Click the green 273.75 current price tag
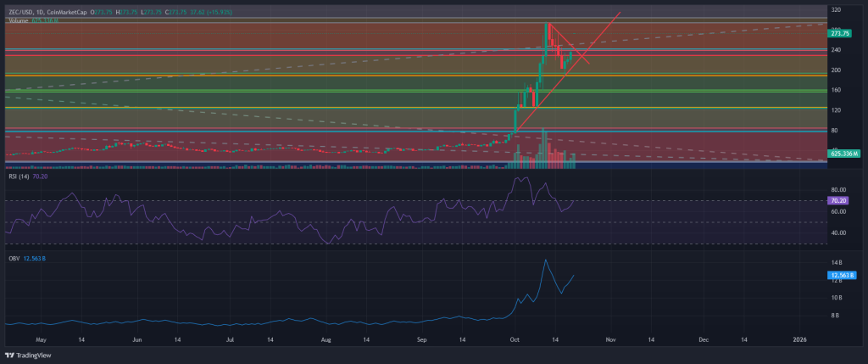This screenshot has width=868, height=364. (x=840, y=33)
